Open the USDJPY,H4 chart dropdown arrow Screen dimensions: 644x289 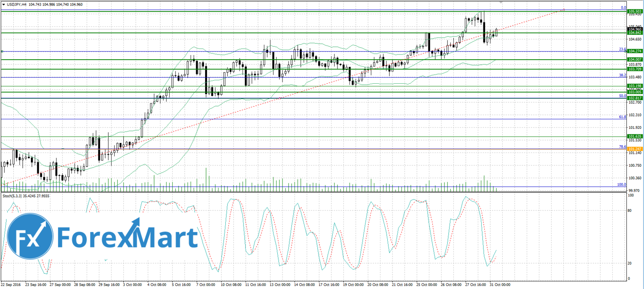pos(3,4)
